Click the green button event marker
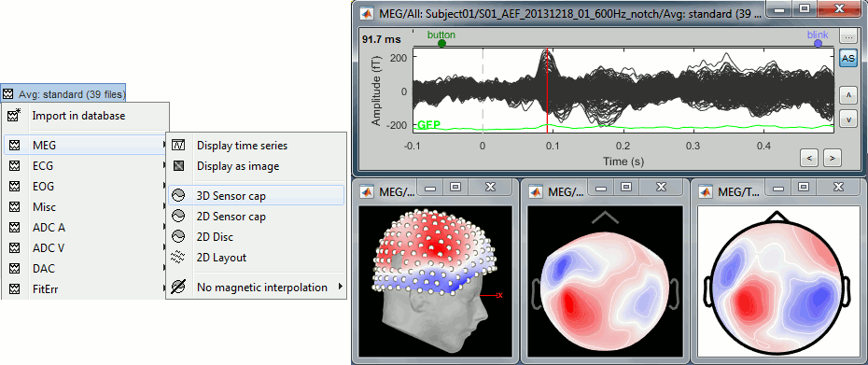 point(441,44)
